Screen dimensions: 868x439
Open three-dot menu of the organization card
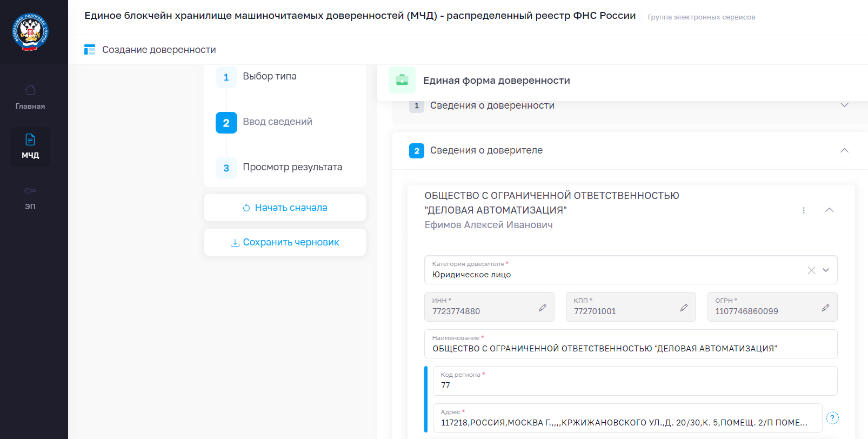click(x=804, y=210)
